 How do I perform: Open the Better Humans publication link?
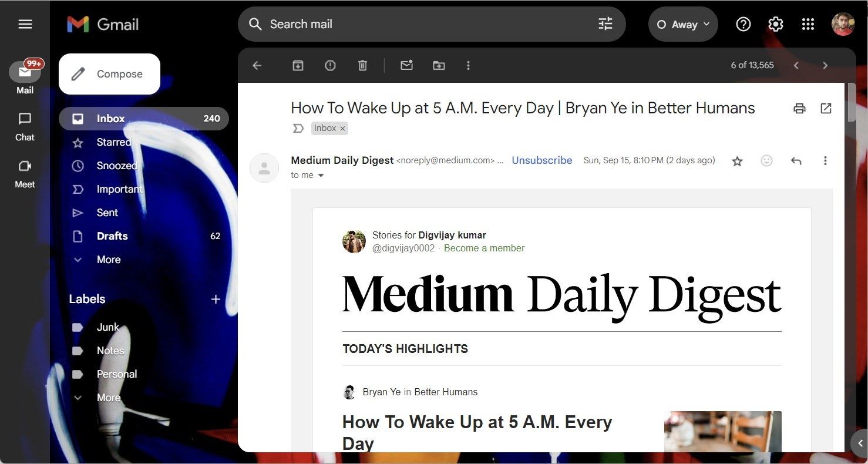point(446,392)
